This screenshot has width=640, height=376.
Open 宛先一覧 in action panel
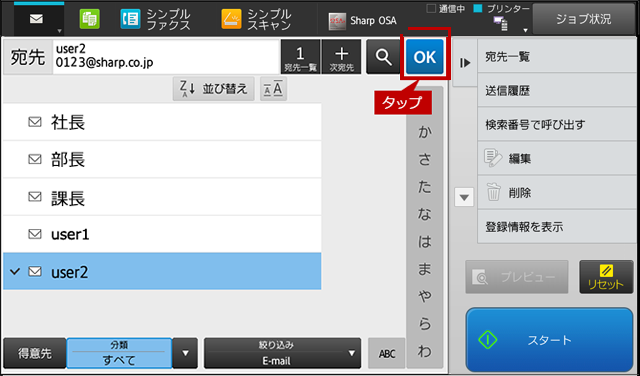pos(557,57)
